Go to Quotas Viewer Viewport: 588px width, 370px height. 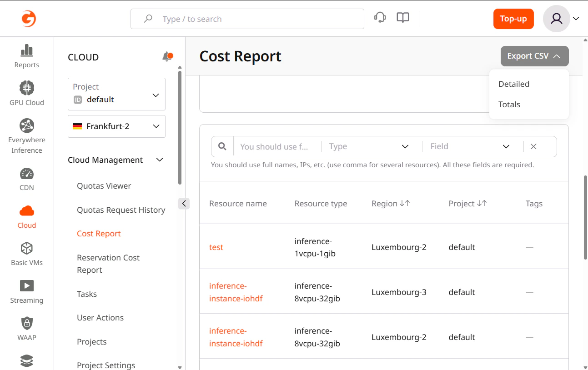coord(103,185)
